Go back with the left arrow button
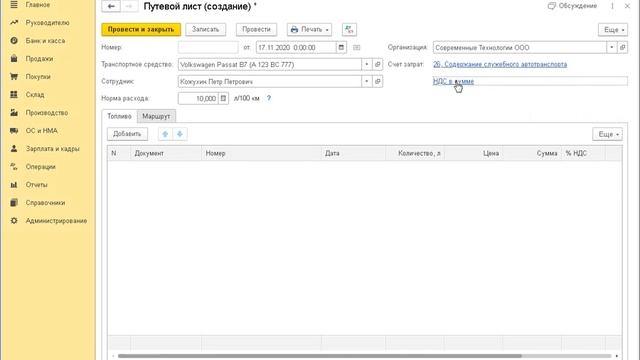640x360 pixels. (111, 7)
